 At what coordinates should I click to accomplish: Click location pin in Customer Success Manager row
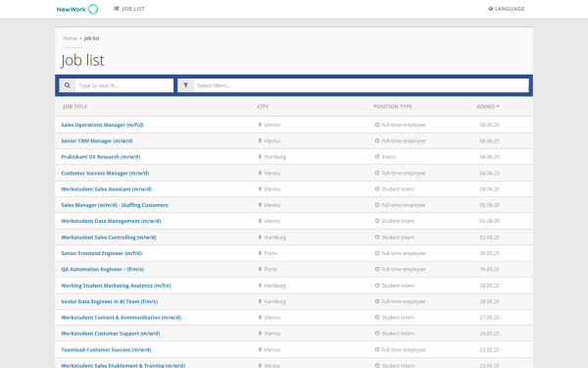click(x=260, y=173)
